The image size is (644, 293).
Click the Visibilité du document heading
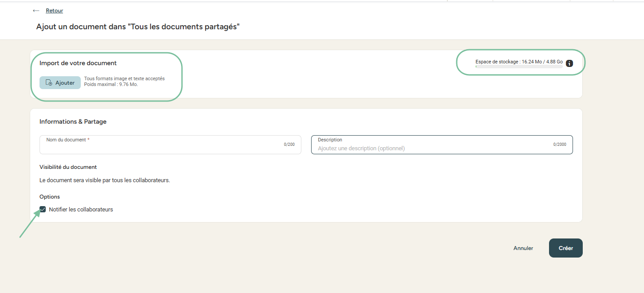coord(68,167)
